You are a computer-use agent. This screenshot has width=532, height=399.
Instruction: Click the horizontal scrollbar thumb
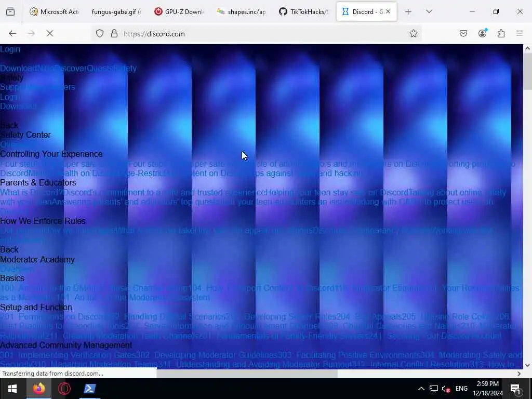click(x=247, y=374)
